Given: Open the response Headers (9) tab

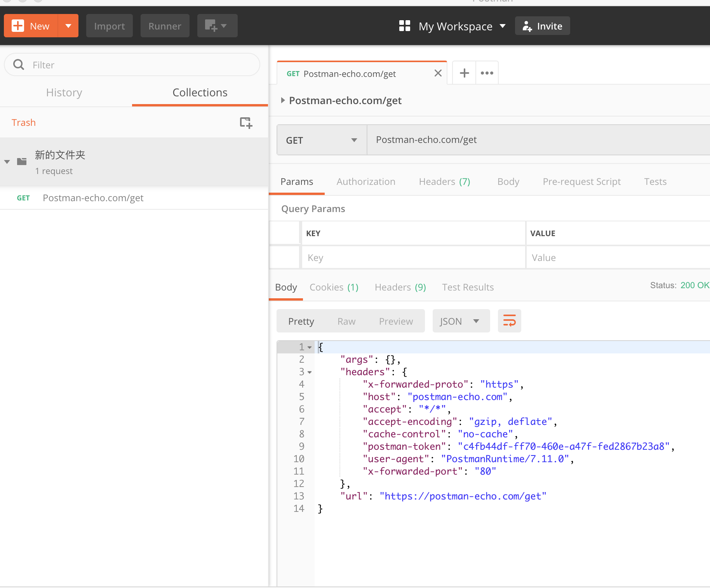Looking at the screenshot, I should tap(400, 287).
